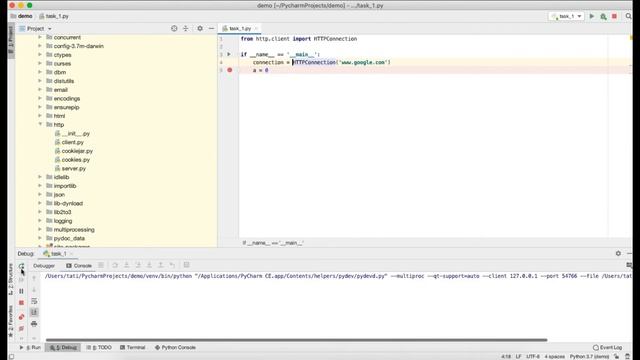
Task: Click Locate/scroll from source target icon
Action: [174, 29]
